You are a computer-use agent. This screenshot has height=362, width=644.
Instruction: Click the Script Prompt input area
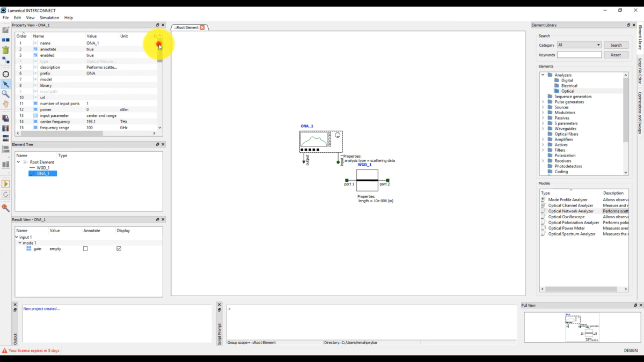point(371,322)
